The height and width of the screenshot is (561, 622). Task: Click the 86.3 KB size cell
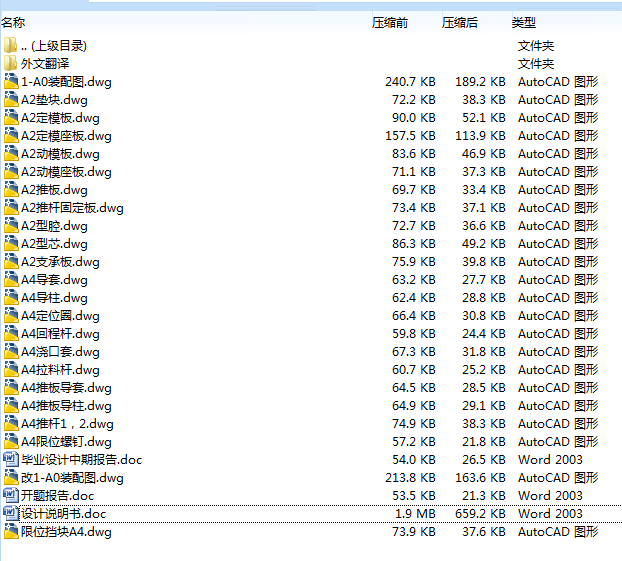[x=414, y=244]
